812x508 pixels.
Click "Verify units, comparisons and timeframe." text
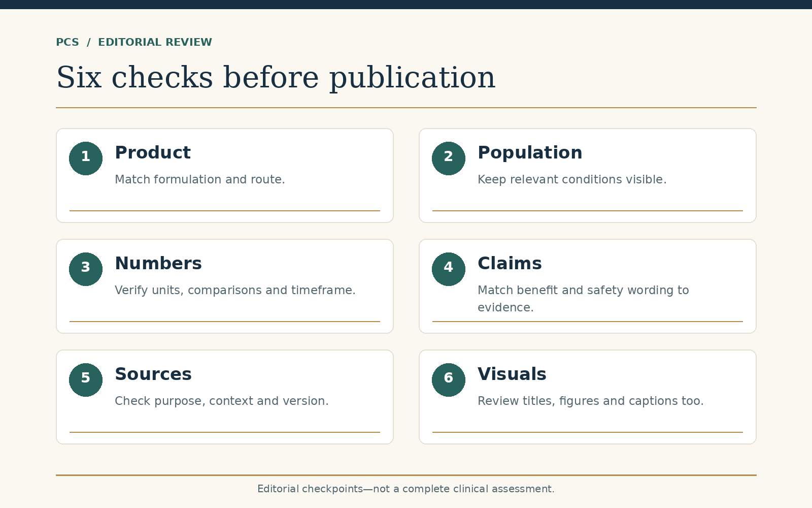coord(235,290)
